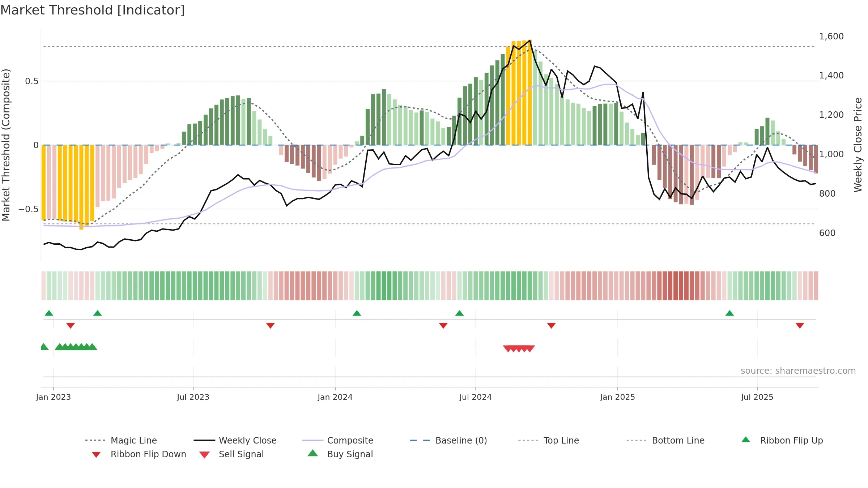Toggle the Magic Line legend entry

[121, 440]
